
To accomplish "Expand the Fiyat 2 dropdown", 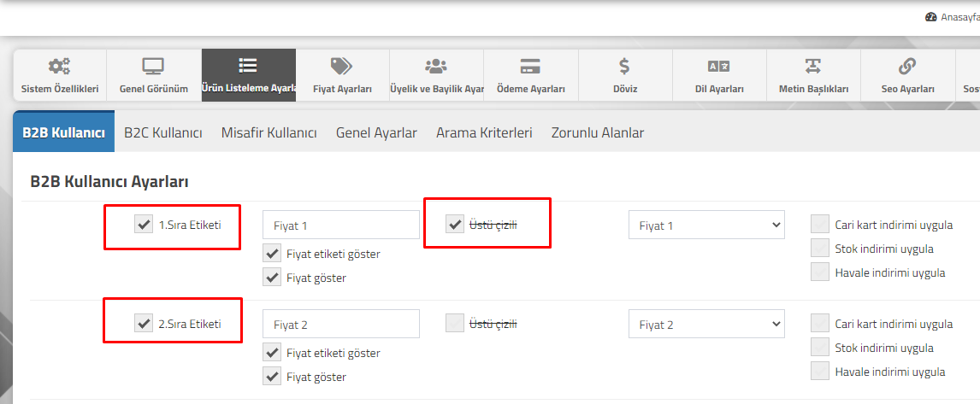I will pyautogui.click(x=706, y=324).
